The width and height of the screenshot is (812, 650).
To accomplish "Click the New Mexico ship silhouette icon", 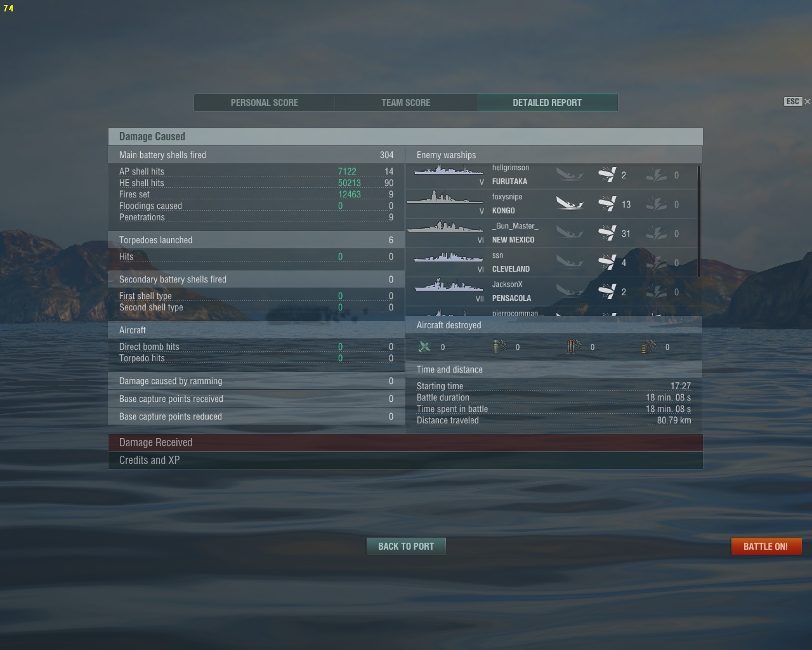I will pos(444,227).
